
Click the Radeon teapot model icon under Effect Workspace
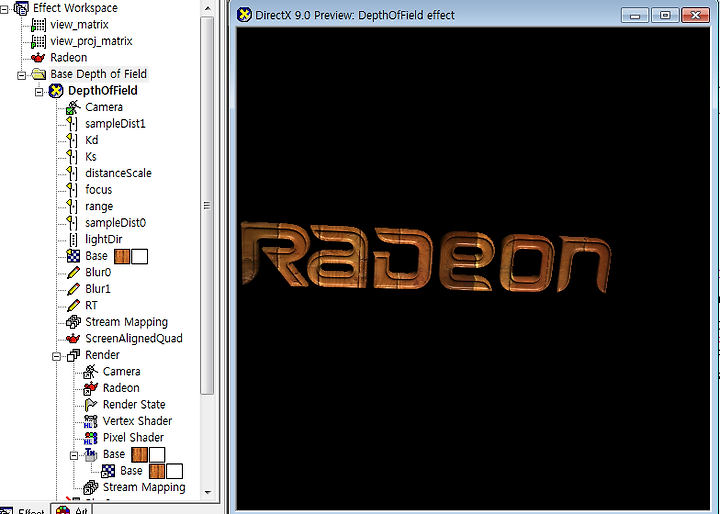pyautogui.click(x=38, y=58)
